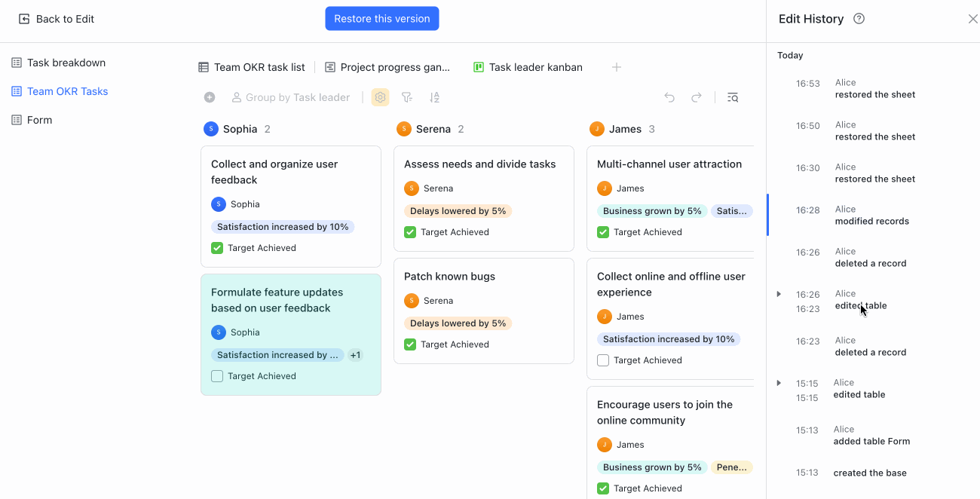Click the undo arrow icon
Viewport: 980px width, 499px height.
(669, 97)
